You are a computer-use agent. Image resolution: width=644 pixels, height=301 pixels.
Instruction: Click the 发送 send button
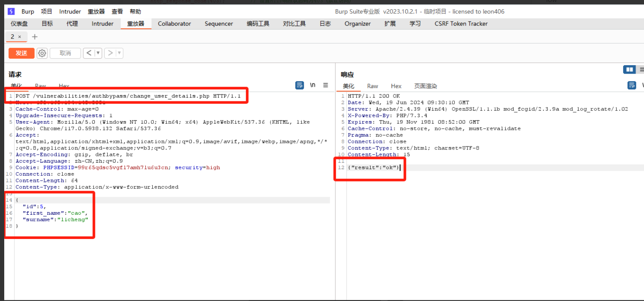(x=22, y=53)
